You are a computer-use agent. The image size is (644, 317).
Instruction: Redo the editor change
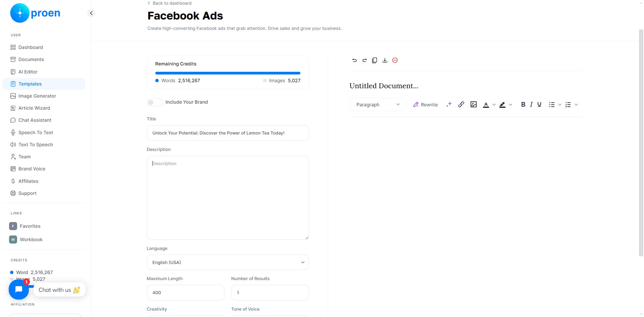point(365,60)
